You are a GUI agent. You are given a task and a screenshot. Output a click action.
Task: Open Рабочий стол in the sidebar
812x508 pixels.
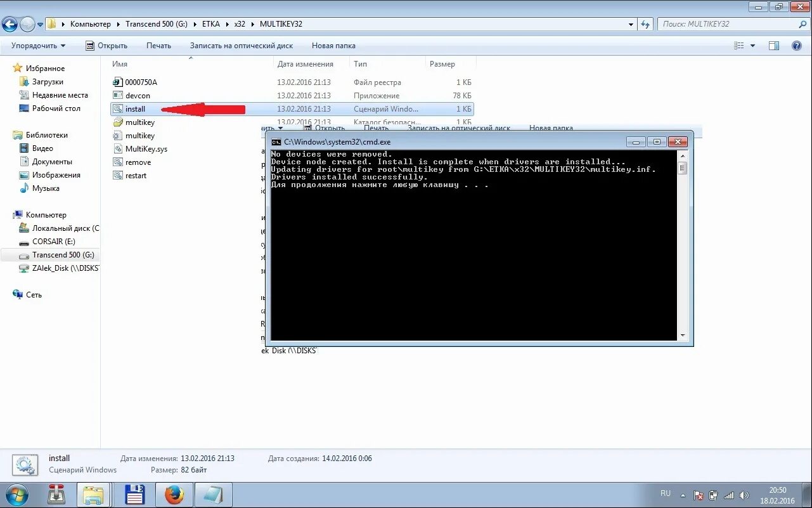(56, 108)
